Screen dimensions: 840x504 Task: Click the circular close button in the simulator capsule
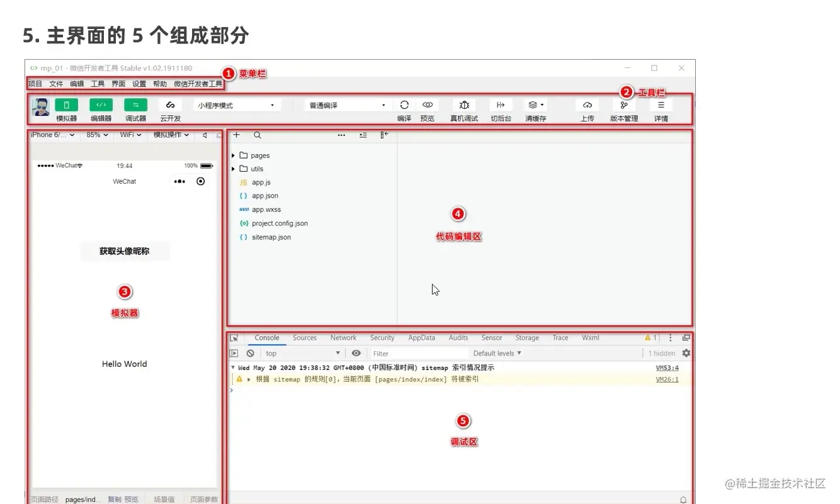point(200,181)
